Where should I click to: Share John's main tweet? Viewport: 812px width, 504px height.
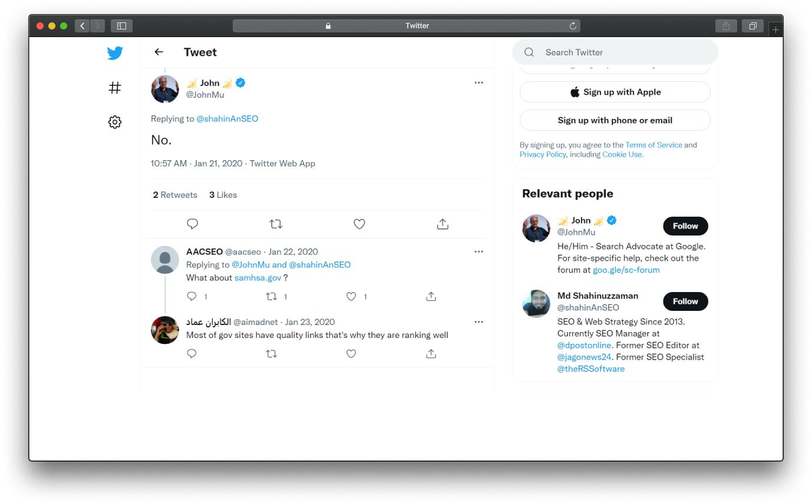point(443,224)
